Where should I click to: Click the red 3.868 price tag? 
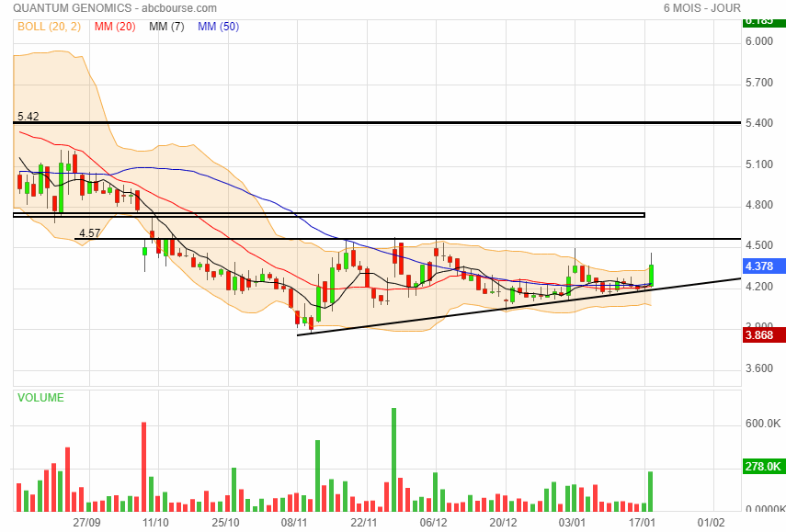pyautogui.click(x=761, y=336)
